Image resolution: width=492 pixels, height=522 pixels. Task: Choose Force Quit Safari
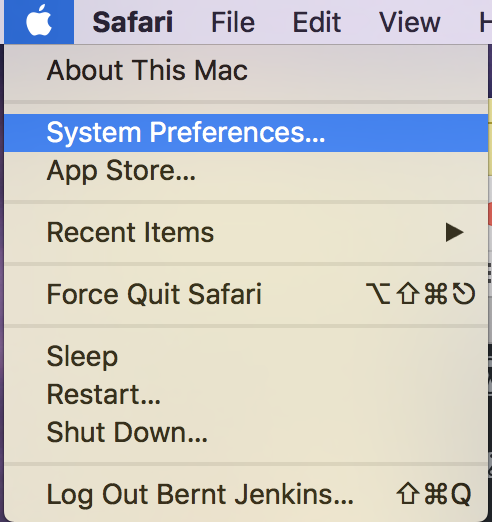coord(246,294)
